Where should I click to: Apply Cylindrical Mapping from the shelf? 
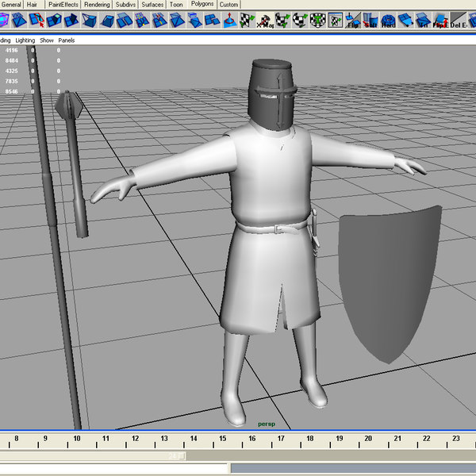pyautogui.click(x=282, y=21)
